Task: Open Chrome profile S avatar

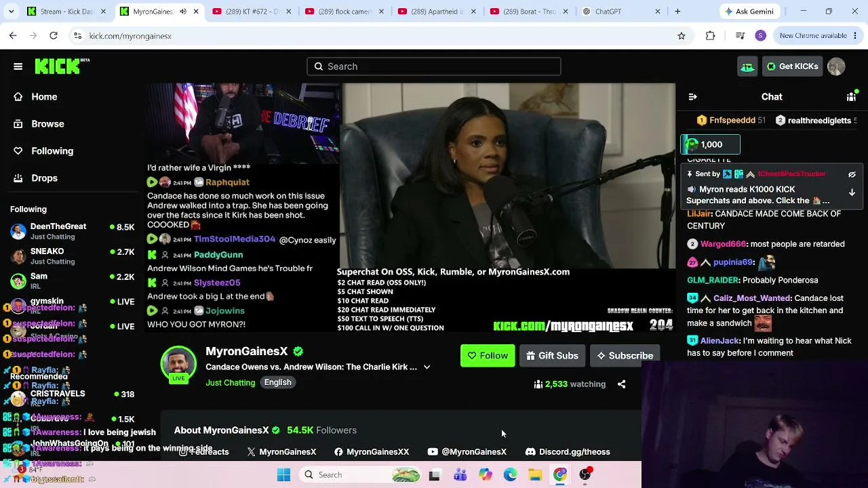Action: pos(760,36)
